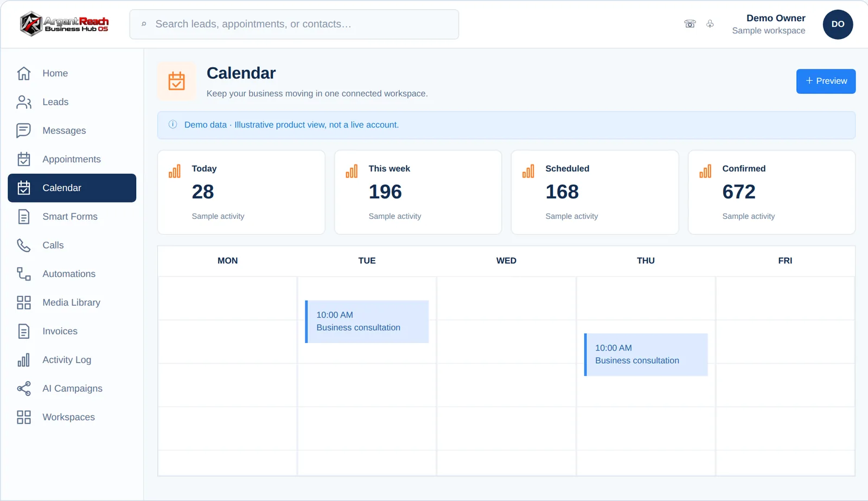Click the ArgentReach Business Hub OS logo
Viewport: 868px width, 501px height.
pyautogui.click(x=64, y=24)
